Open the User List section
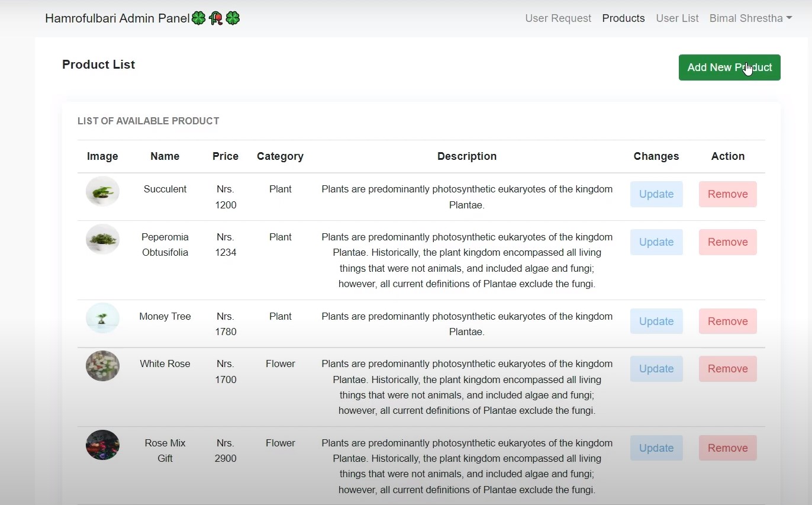Viewport: 812px width, 505px height. click(677, 18)
